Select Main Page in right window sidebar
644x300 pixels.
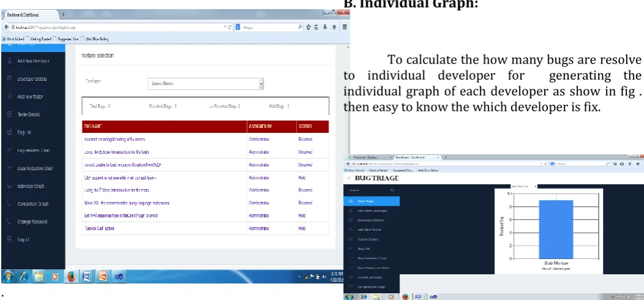(x=372, y=201)
